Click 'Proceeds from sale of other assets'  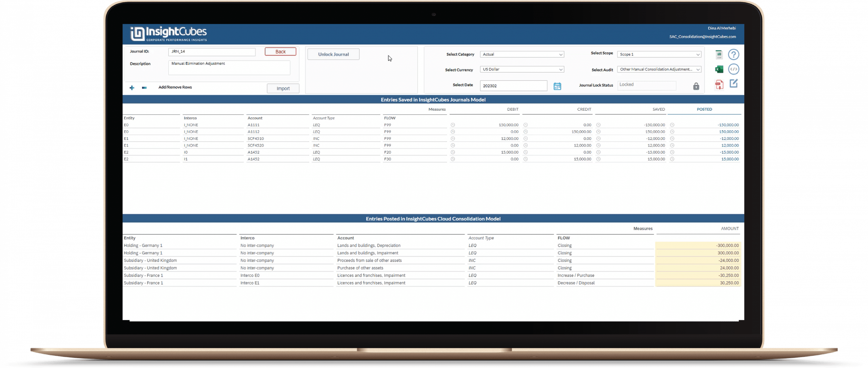(x=369, y=260)
